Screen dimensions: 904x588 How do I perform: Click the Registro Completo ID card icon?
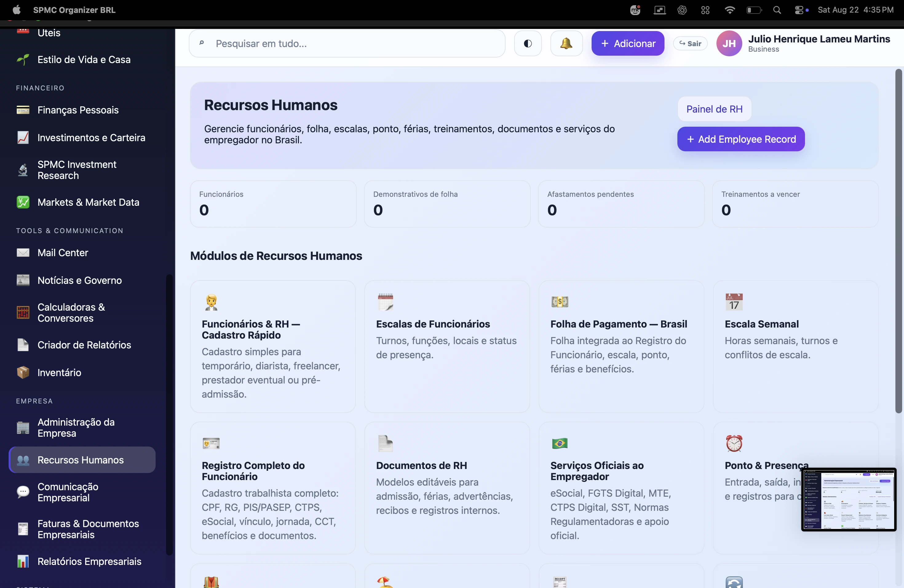[211, 443]
